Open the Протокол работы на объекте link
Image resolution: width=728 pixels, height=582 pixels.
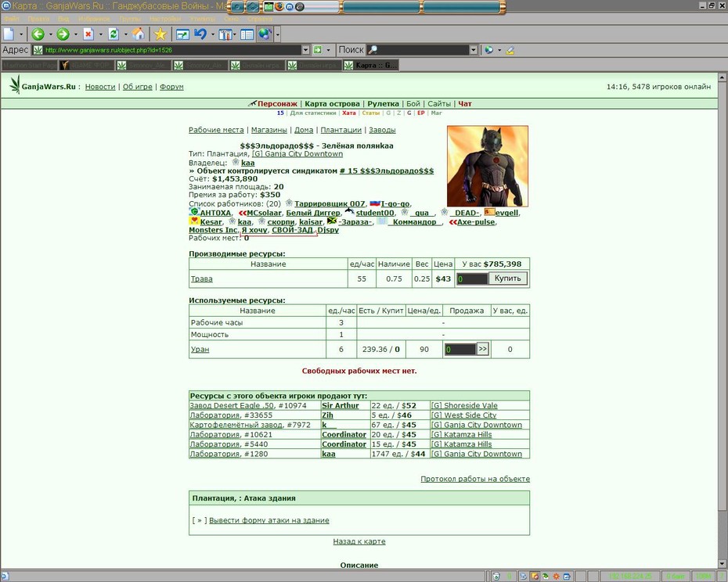coord(475,479)
